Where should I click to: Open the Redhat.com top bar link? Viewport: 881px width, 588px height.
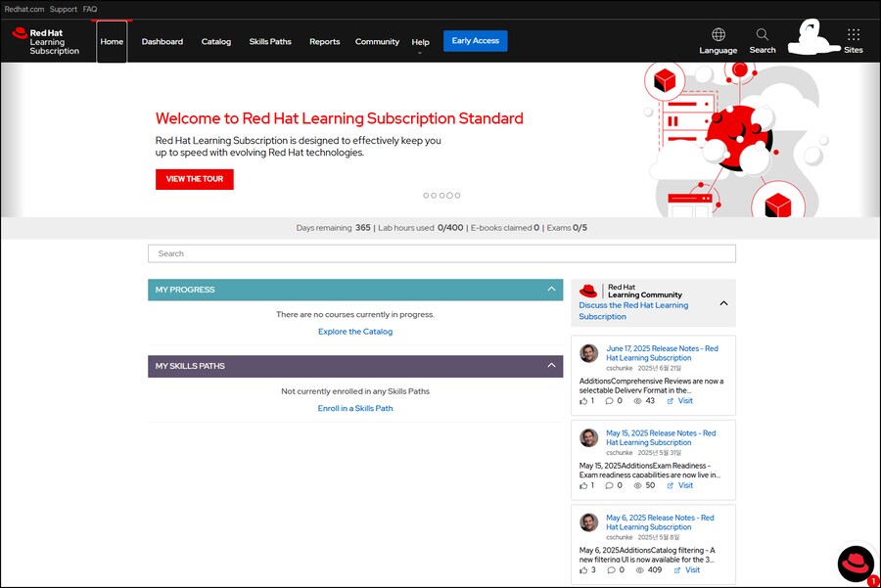click(24, 9)
